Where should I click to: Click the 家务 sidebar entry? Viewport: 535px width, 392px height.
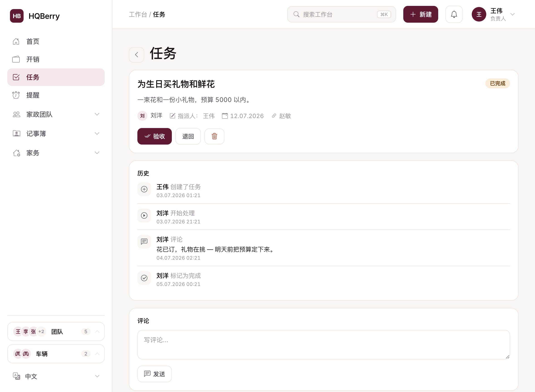tap(56, 153)
